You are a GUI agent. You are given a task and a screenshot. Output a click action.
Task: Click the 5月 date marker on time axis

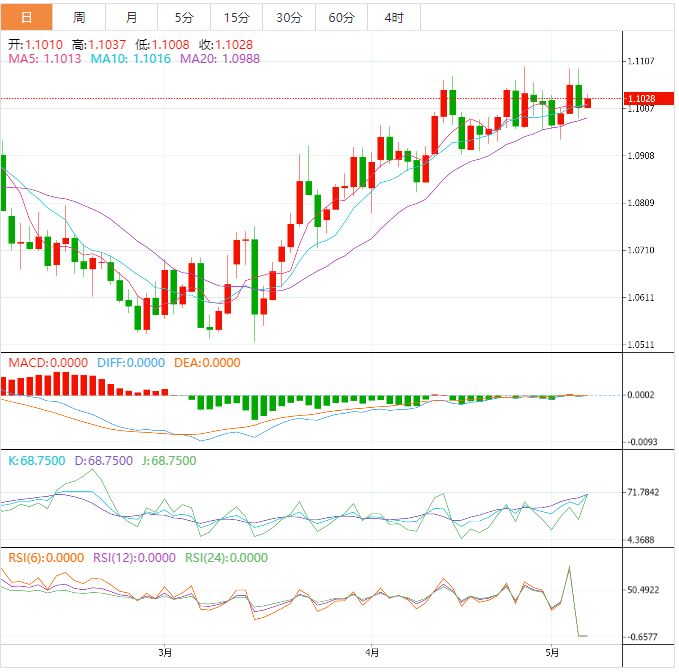pos(557,653)
